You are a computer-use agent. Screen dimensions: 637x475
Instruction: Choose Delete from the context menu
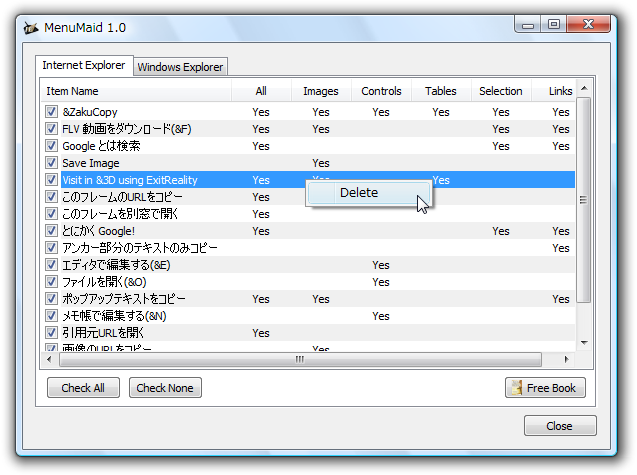(368, 193)
